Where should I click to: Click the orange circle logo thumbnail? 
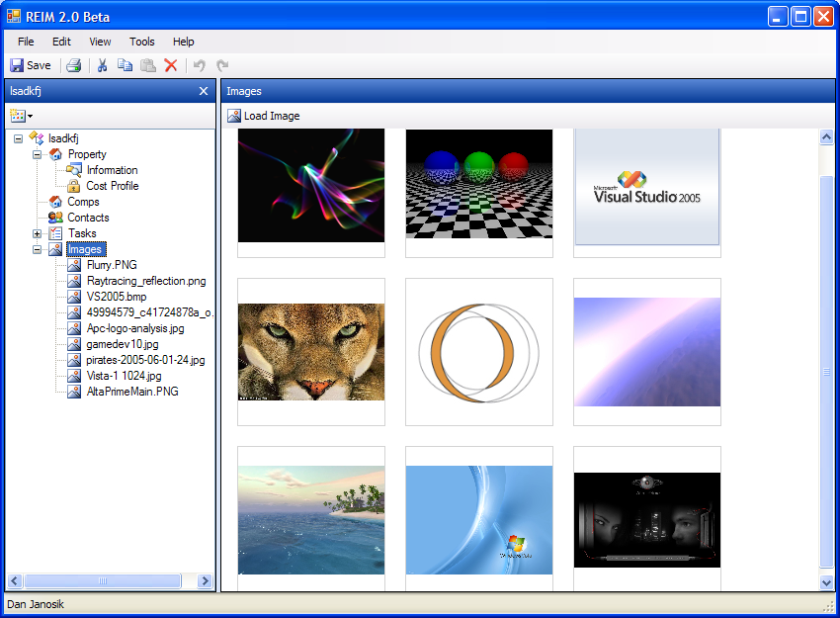pos(479,353)
